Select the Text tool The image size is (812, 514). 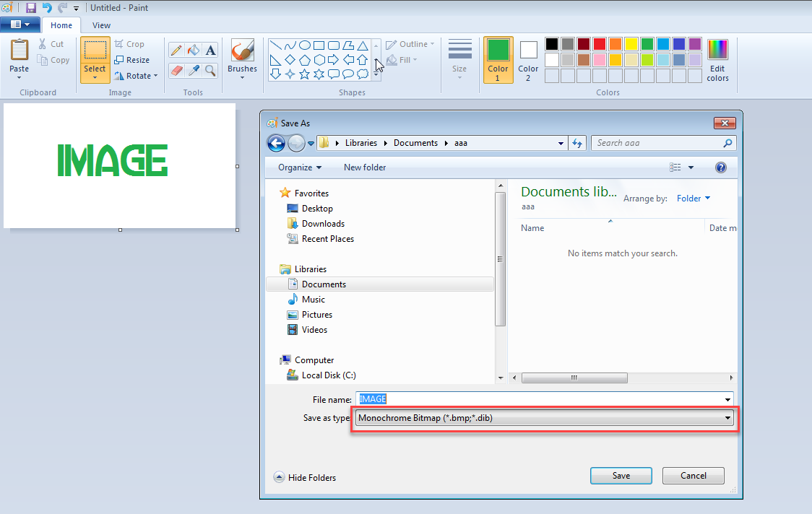pyautogui.click(x=210, y=51)
